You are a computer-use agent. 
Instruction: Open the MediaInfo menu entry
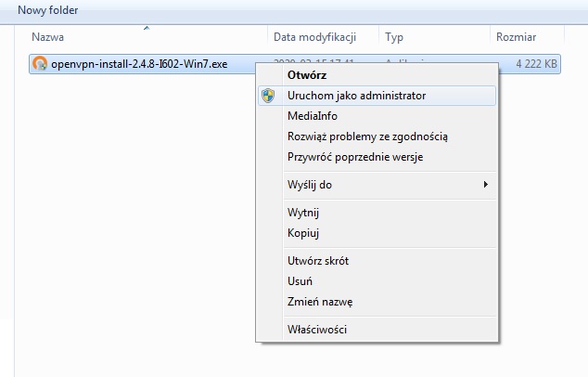click(x=313, y=116)
